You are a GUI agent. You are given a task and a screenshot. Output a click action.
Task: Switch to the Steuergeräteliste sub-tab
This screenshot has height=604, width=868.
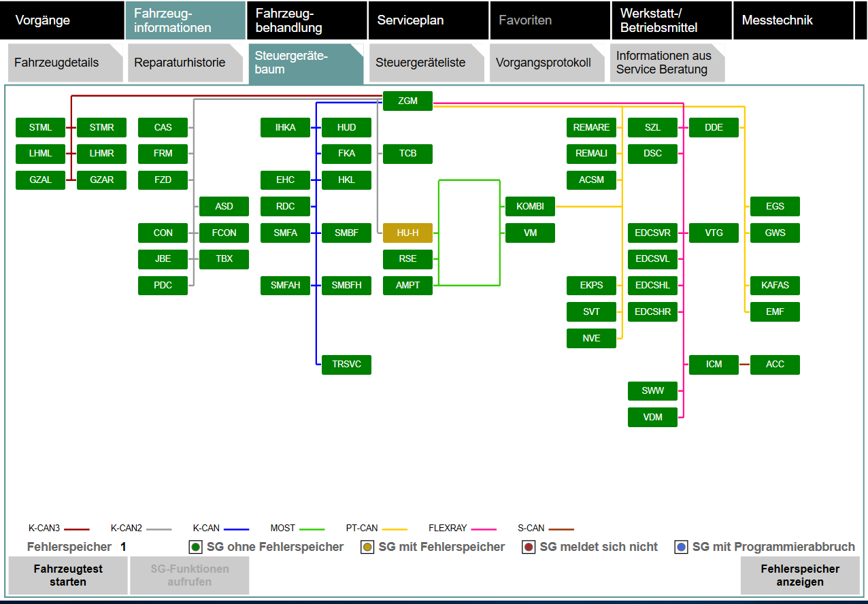point(420,63)
